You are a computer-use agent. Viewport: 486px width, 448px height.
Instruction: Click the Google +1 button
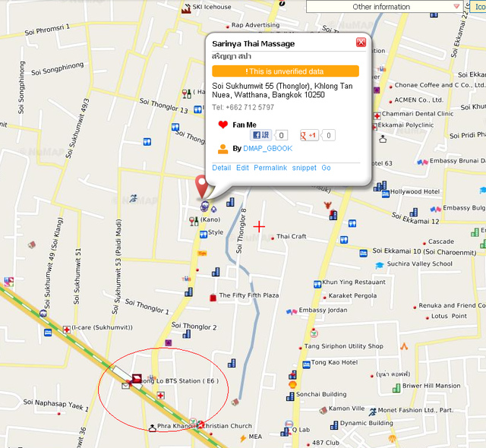click(x=309, y=135)
